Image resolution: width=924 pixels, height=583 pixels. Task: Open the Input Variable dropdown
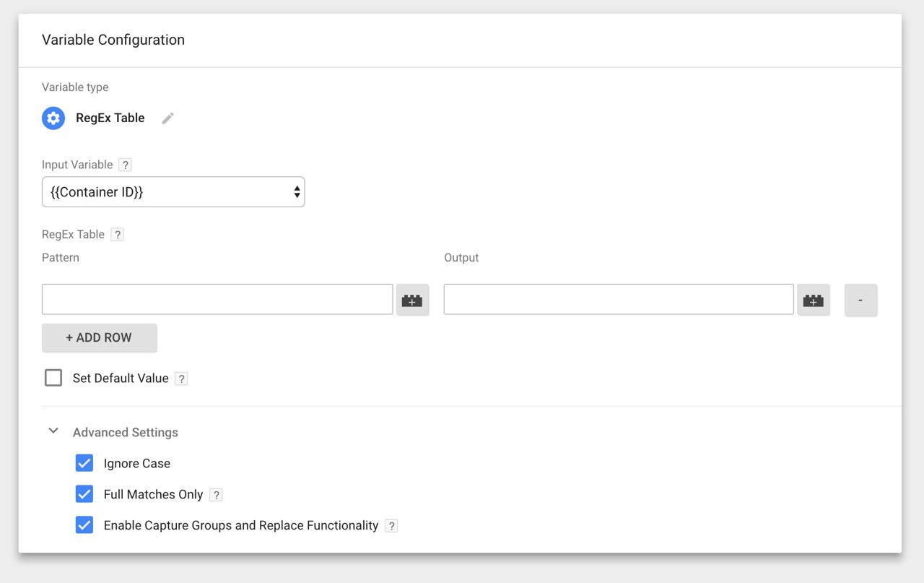[173, 192]
